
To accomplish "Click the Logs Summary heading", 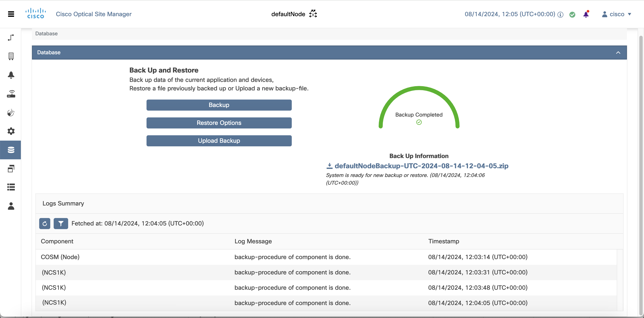I will (x=63, y=203).
